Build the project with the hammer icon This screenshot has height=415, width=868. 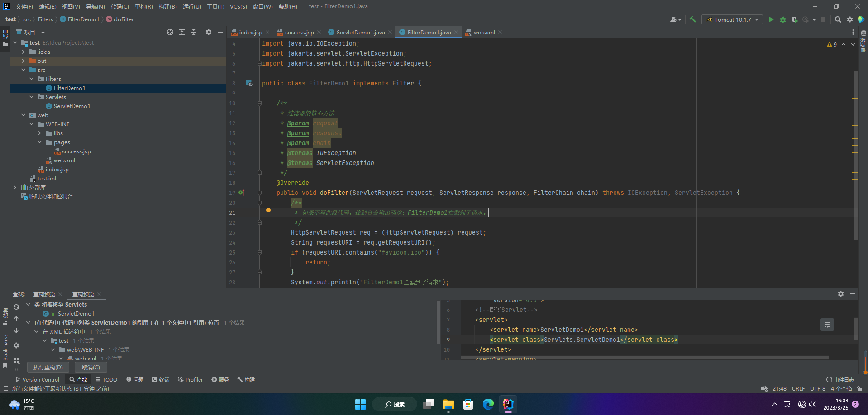point(692,19)
